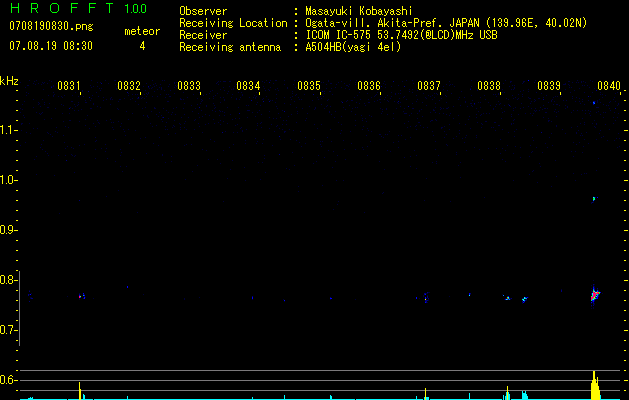Click the 1.1 kHz frequency axis label

pos(9,130)
